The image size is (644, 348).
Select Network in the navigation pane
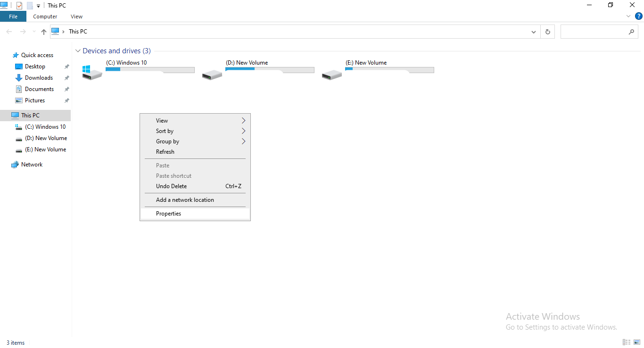[32, 165]
